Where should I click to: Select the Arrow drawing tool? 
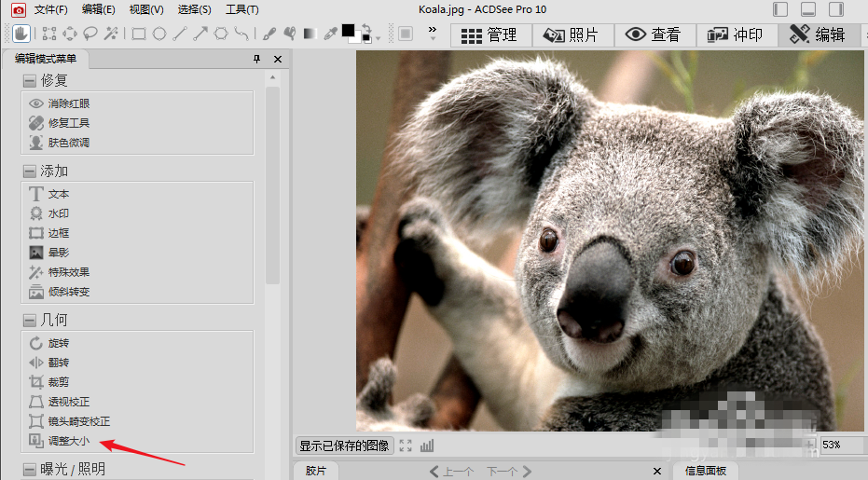click(x=200, y=34)
